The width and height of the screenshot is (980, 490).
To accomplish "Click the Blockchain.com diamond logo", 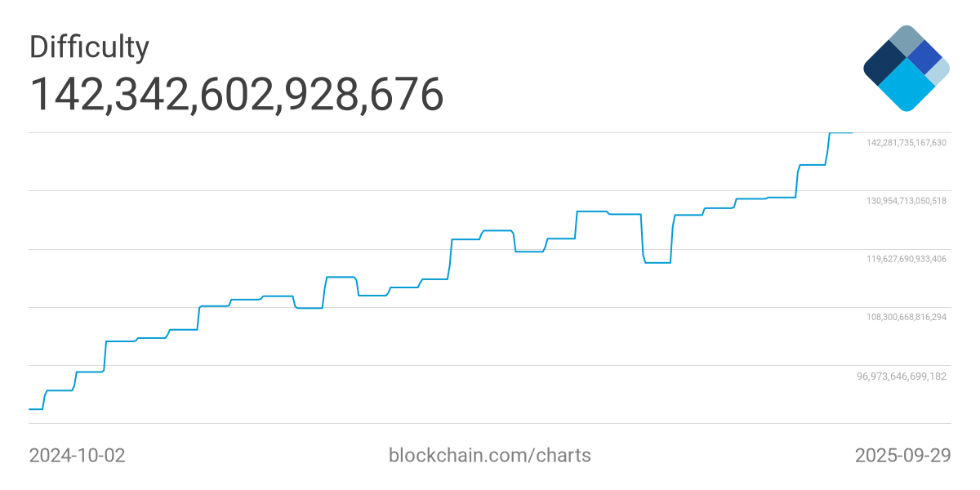I will pyautogui.click(x=906, y=68).
